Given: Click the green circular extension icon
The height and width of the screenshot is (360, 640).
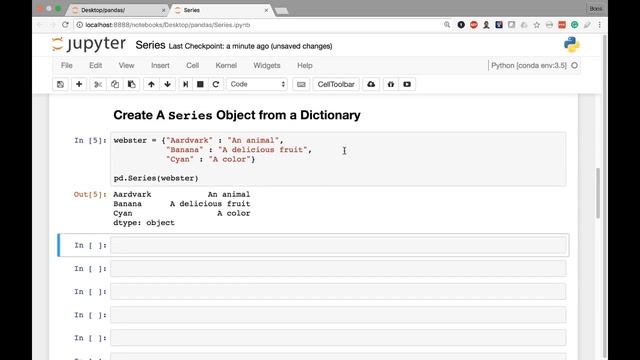Looking at the screenshot, I should coord(574,25).
